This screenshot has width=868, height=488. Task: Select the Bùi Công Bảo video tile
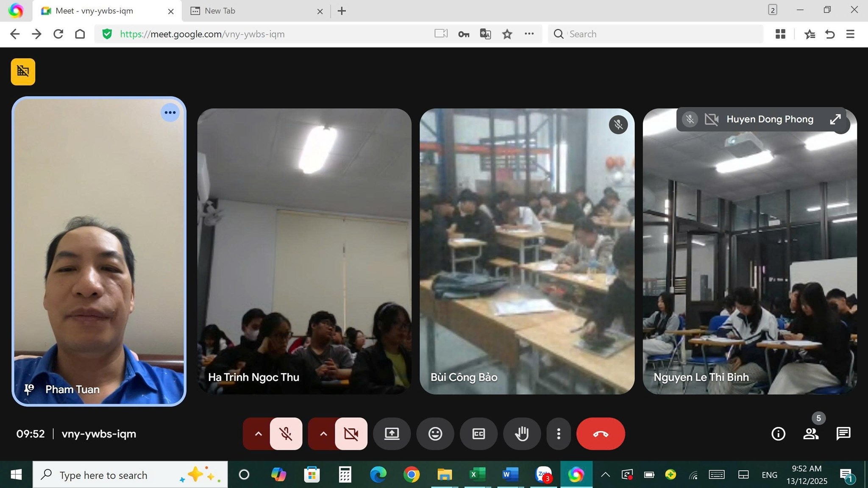coord(527,251)
